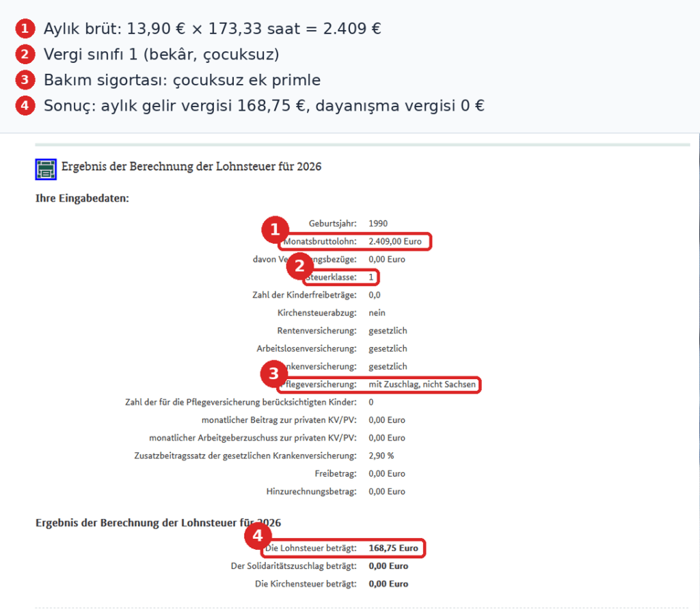The height and width of the screenshot is (612, 700).
Task: Click the 'Die Kirchensteuer beträgt:' label
Action: tap(306, 584)
